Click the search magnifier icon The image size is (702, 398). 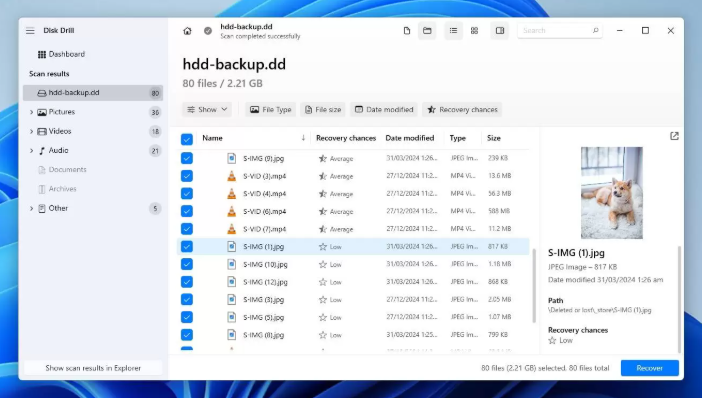coord(595,30)
